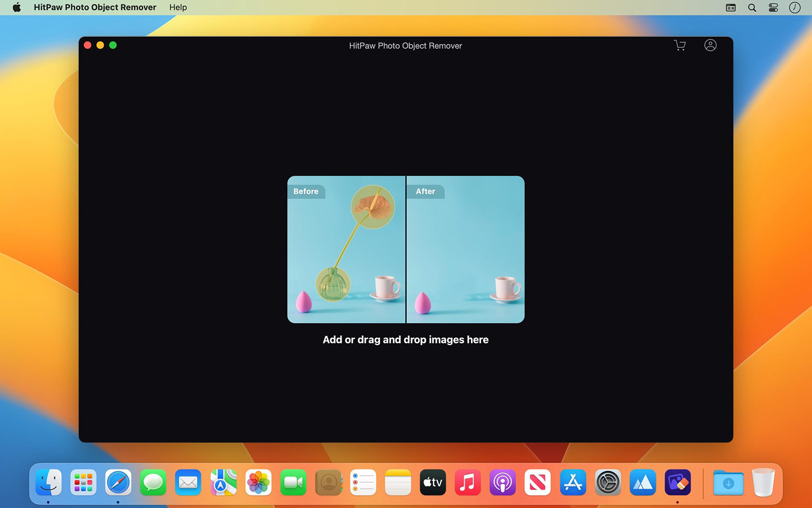The width and height of the screenshot is (812, 508).
Task: Click the input source keyboard icon
Action: click(x=730, y=8)
